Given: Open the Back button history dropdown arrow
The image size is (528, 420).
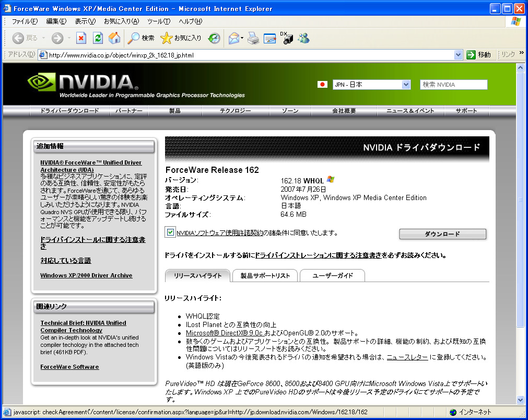Looking at the screenshot, I should click(43, 38).
